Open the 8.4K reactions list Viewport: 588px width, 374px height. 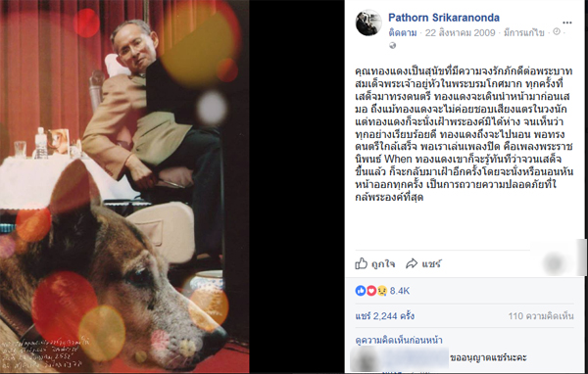[x=400, y=291]
